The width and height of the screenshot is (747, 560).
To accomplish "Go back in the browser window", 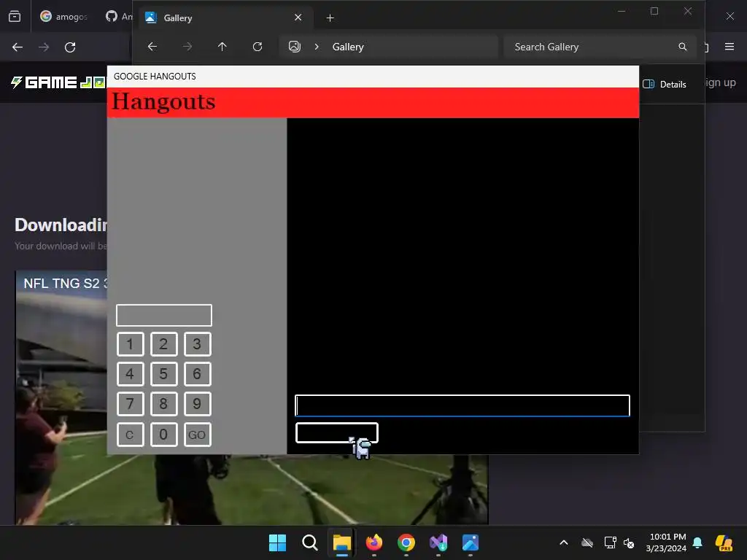I will 18,47.
